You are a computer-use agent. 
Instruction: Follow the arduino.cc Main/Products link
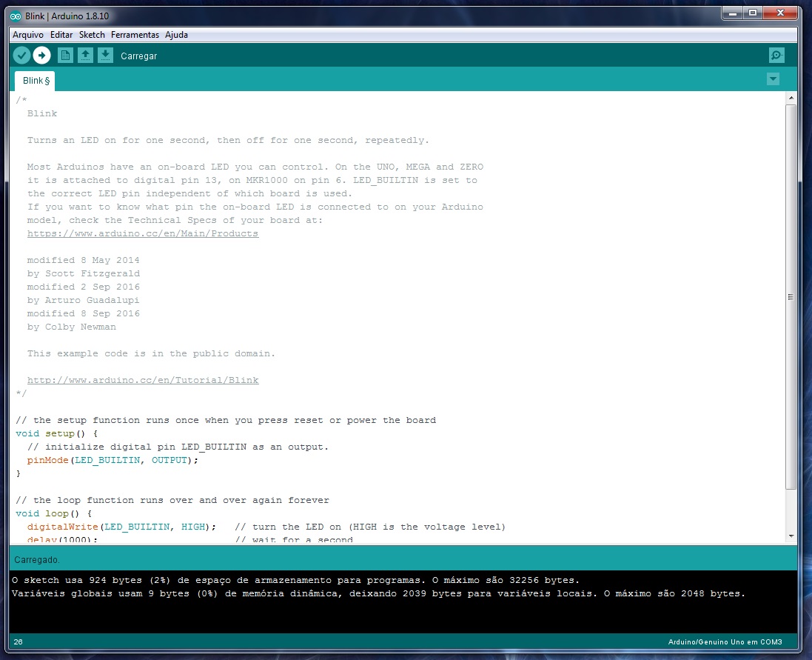click(143, 233)
